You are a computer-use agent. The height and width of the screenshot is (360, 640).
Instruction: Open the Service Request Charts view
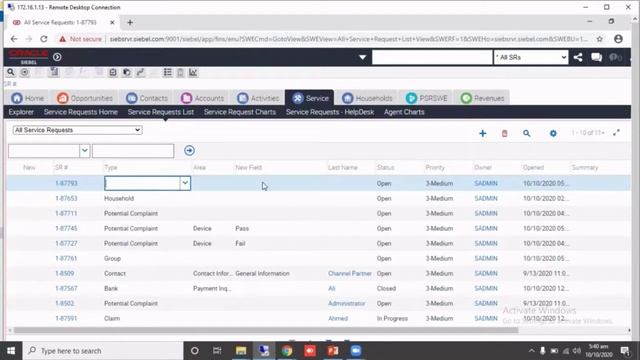240,112
